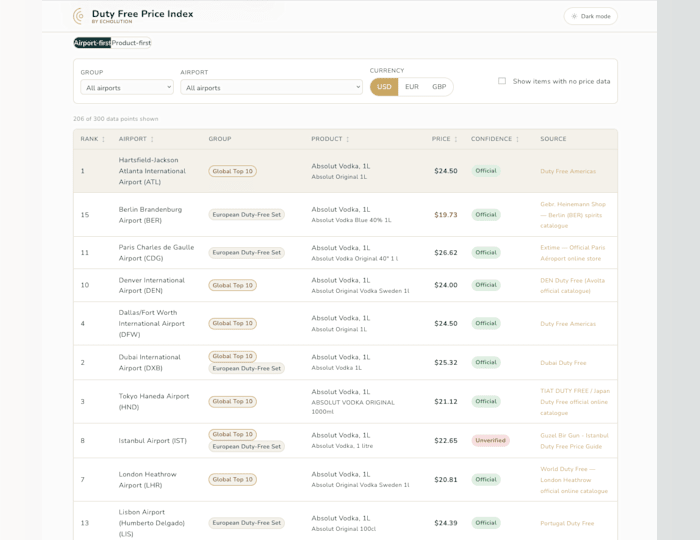Screen dimensions: 700x540
Task: Click Tokyo Haneda Airport (HND) cell
Action: tap(154, 401)
